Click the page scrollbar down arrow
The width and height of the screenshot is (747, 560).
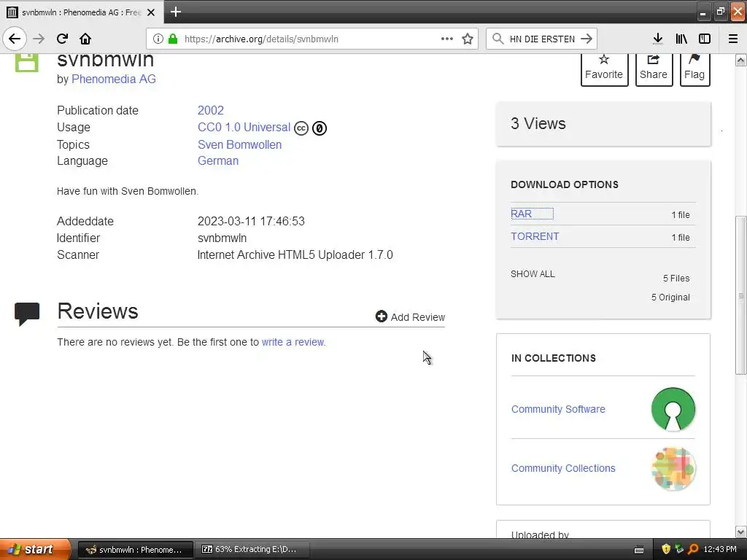[740, 532]
